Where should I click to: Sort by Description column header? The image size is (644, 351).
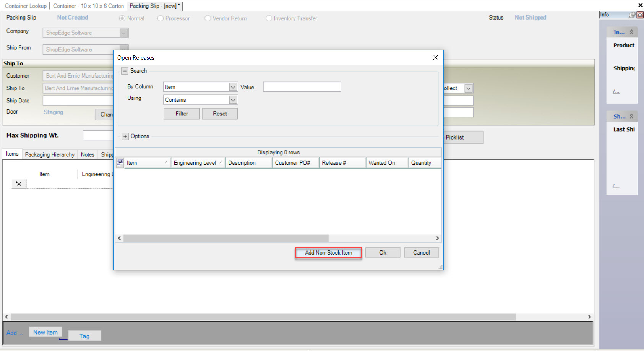(249, 163)
